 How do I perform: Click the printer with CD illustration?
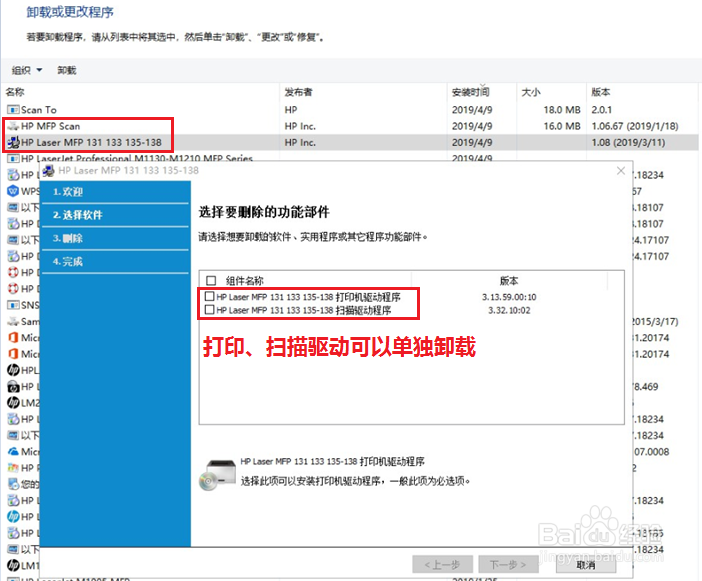click(217, 475)
